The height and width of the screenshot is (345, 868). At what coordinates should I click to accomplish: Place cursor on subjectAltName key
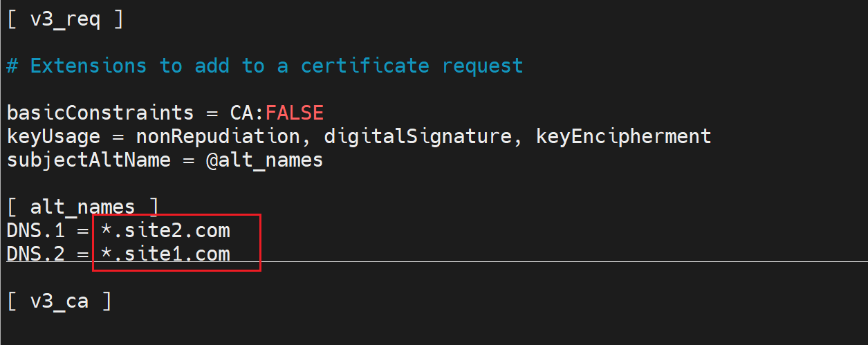click(x=89, y=160)
